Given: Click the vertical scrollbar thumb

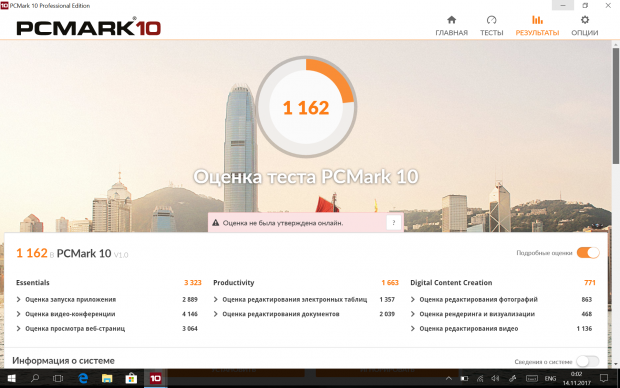Looking at the screenshot, I should (616, 106).
